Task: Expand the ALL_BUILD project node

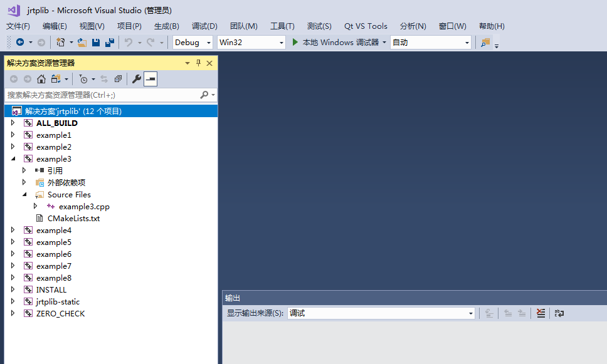Action: [13, 123]
